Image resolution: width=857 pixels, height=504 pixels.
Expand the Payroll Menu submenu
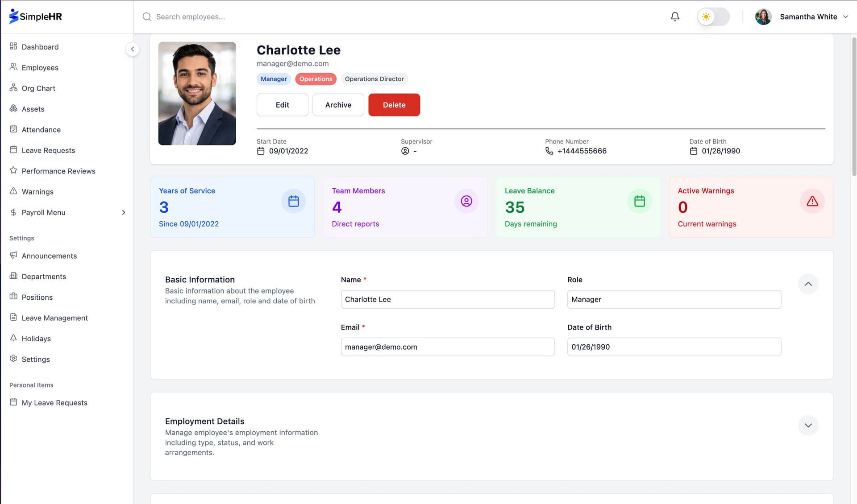(x=124, y=212)
